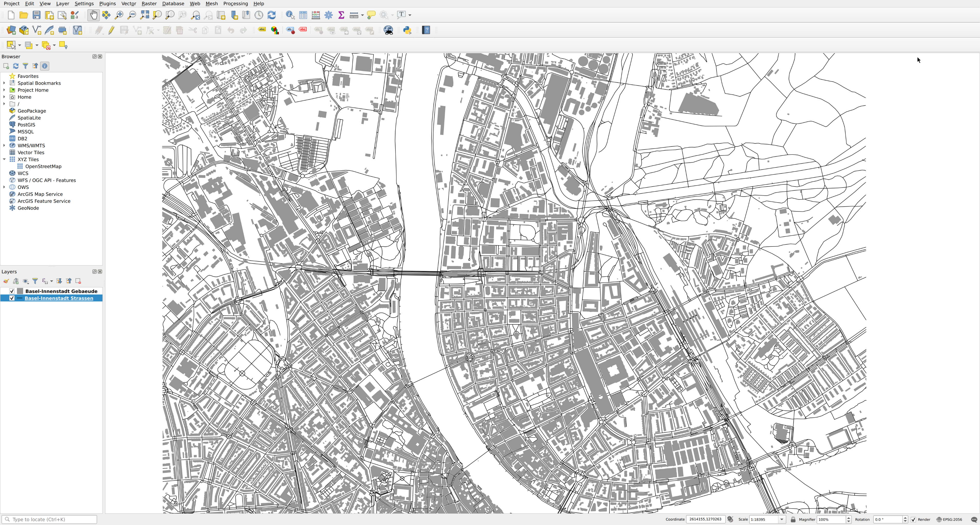Click the EPSG:2056 CRS button
Screen dimensions: 980x525
[x=949, y=520]
